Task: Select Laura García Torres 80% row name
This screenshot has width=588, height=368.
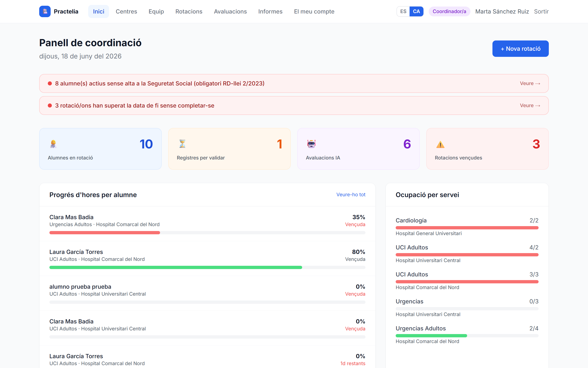Action: coord(76,252)
